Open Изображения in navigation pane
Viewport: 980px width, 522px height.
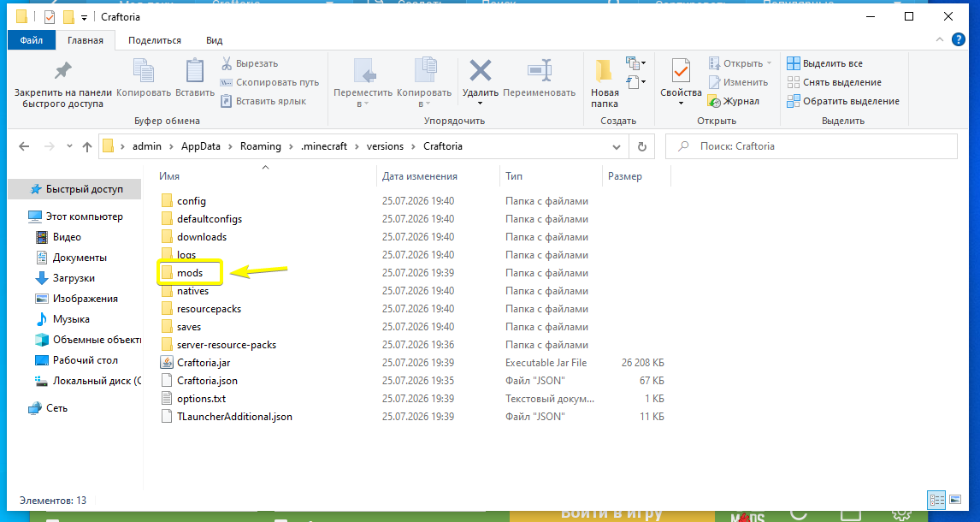76,299
